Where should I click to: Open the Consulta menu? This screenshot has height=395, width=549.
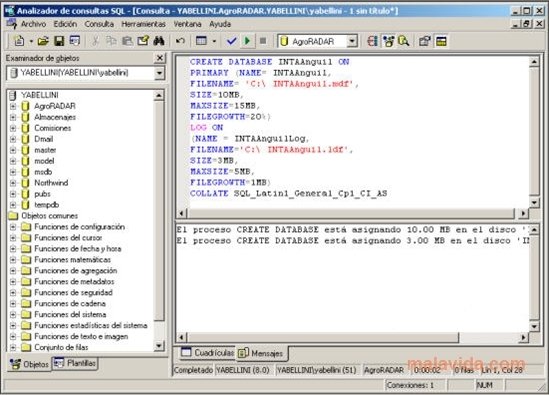coord(99,24)
